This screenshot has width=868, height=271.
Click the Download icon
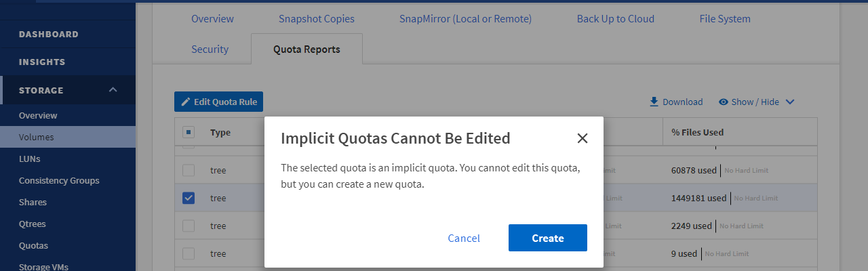654,102
